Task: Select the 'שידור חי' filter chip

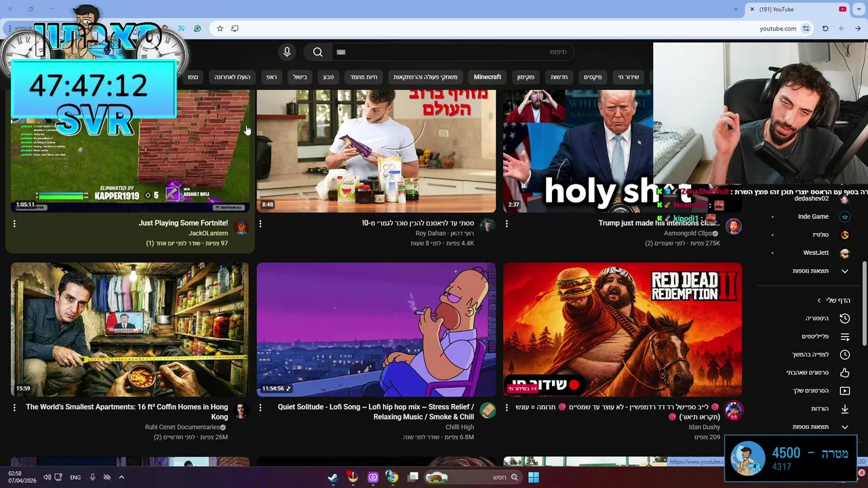Action: tap(629, 77)
